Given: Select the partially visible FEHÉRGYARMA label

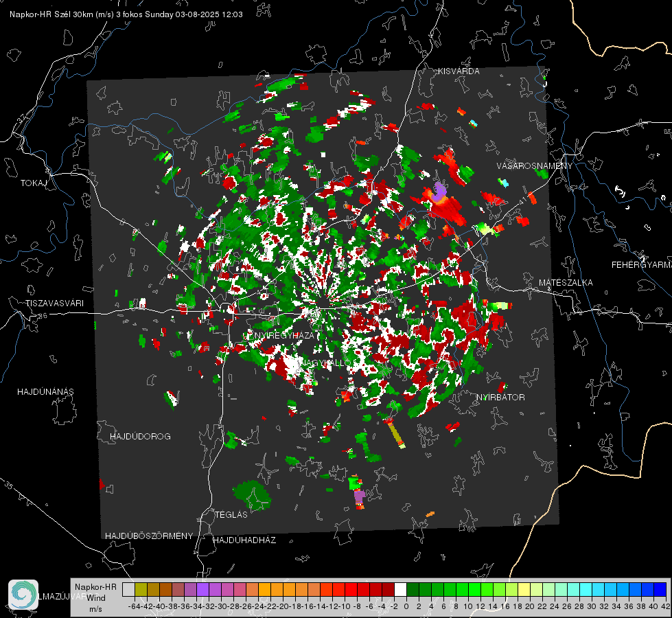Looking at the screenshot, I should tap(642, 265).
